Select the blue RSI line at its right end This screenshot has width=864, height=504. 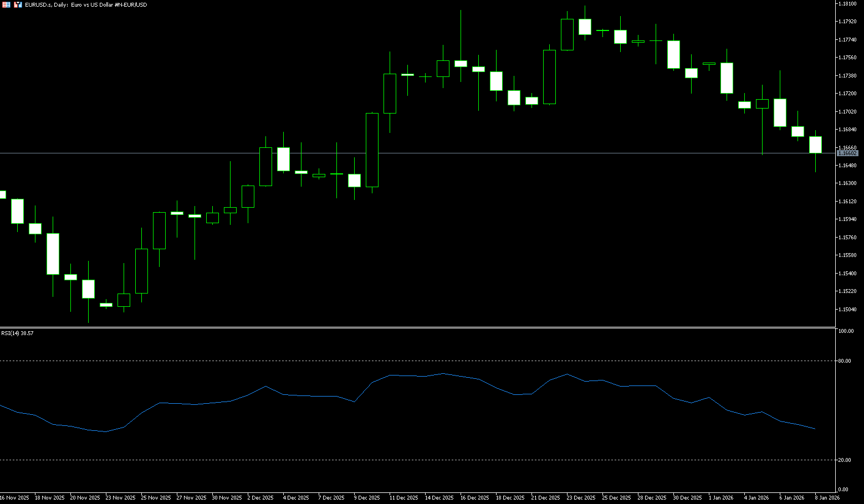814,428
